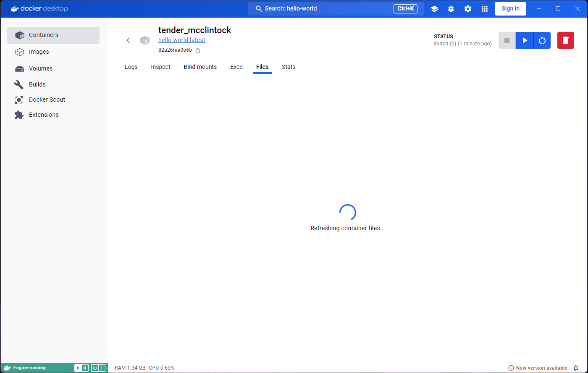This screenshot has height=373, width=588.
Task: Open the Troubleshoot bug icon
Action: click(451, 9)
